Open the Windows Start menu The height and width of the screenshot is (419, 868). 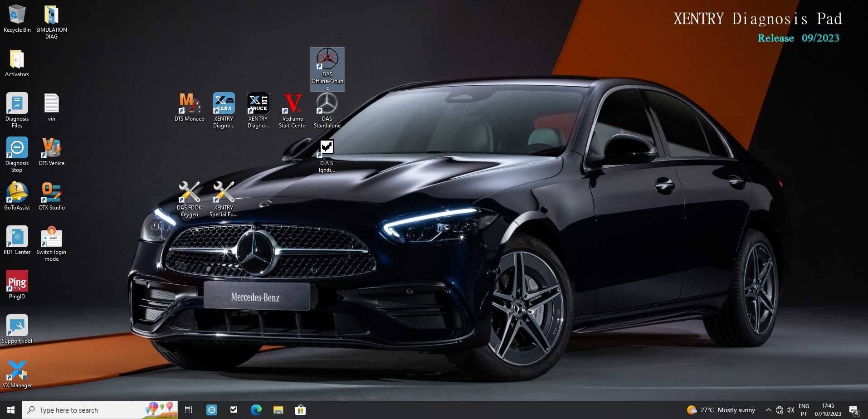[x=11, y=410]
